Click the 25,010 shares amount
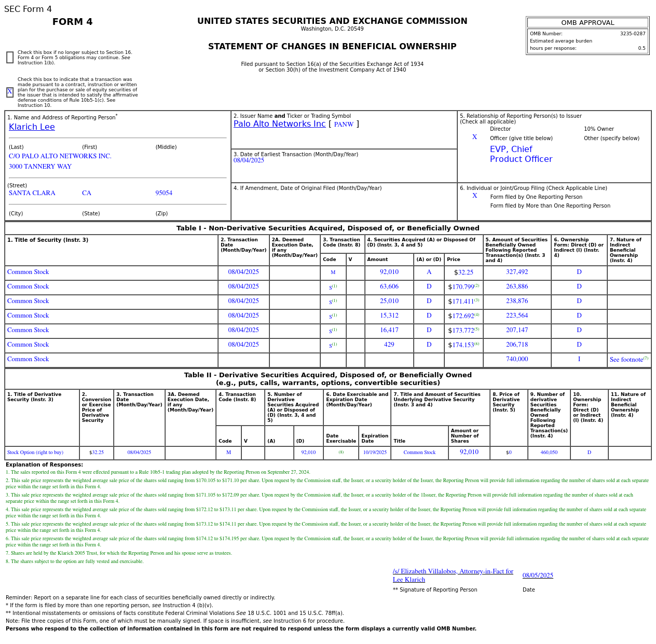Image resolution: width=656 pixels, height=644 pixels. coord(389,301)
